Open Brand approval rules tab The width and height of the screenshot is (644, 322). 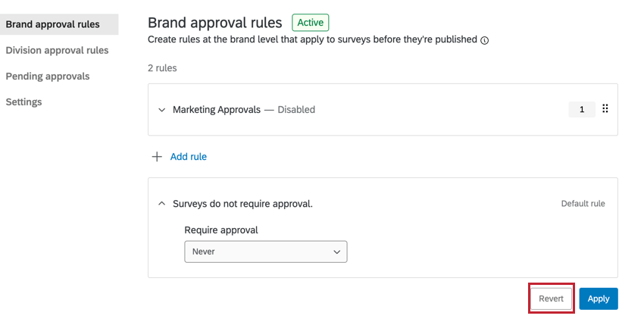tap(52, 24)
